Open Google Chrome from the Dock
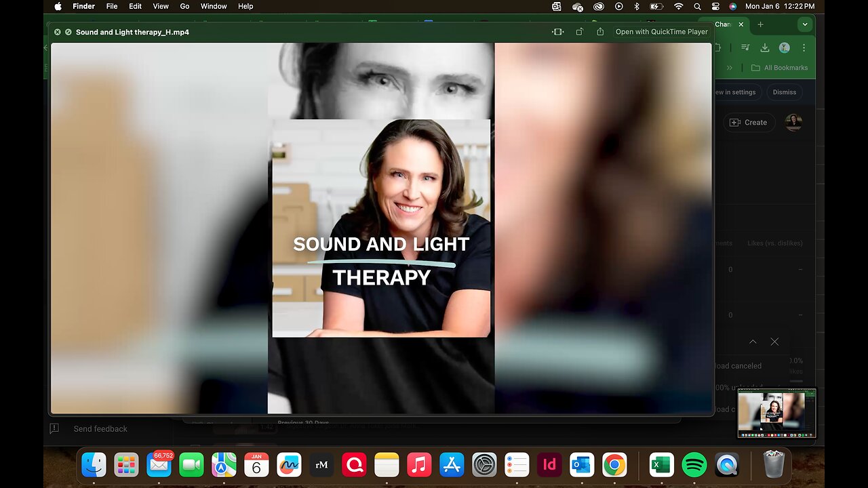This screenshot has height=488, width=868. [614, 465]
